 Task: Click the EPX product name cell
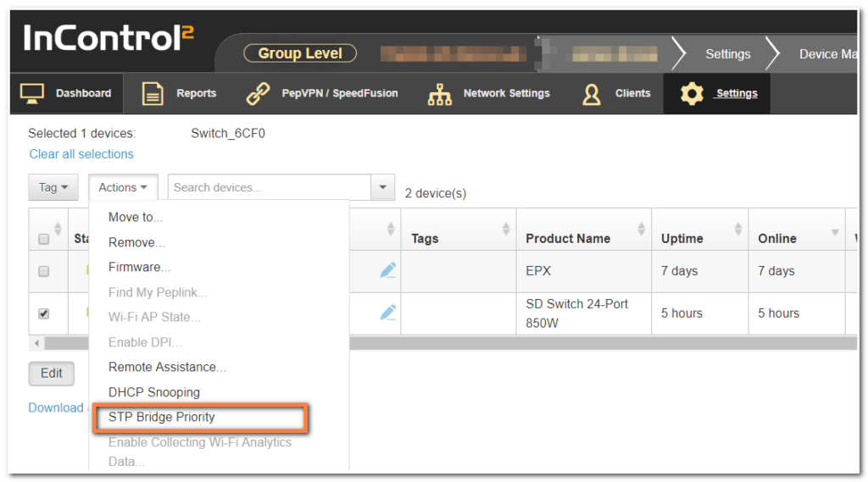pyautogui.click(x=583, y=271)
